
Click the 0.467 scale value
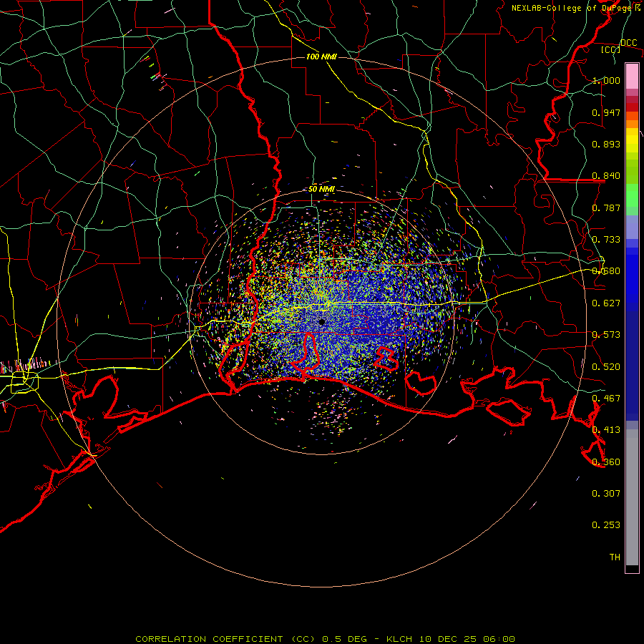(x=606, y=399)
